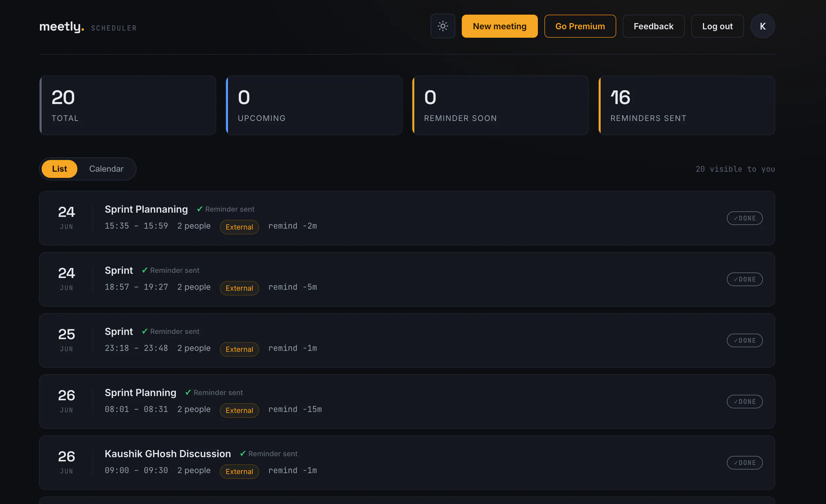Open the Sprint meeting at 18:57
The image size is (826, 504).
(x=119, y=271)
